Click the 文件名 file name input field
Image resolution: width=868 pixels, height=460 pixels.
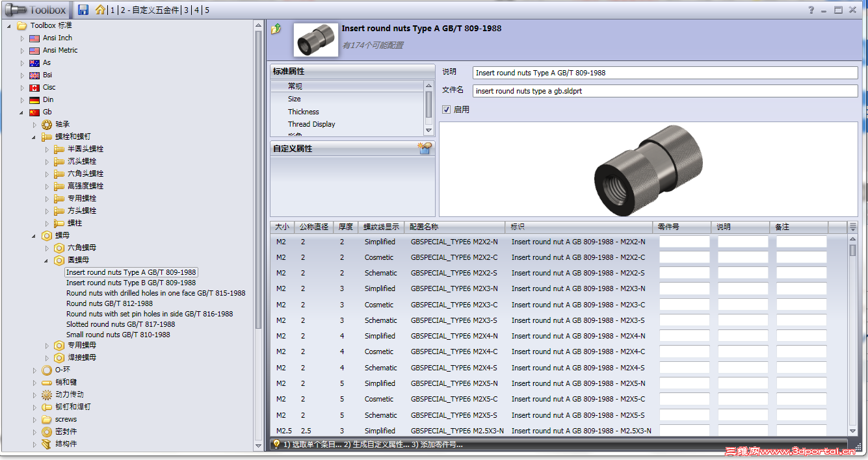pos(665,91)
